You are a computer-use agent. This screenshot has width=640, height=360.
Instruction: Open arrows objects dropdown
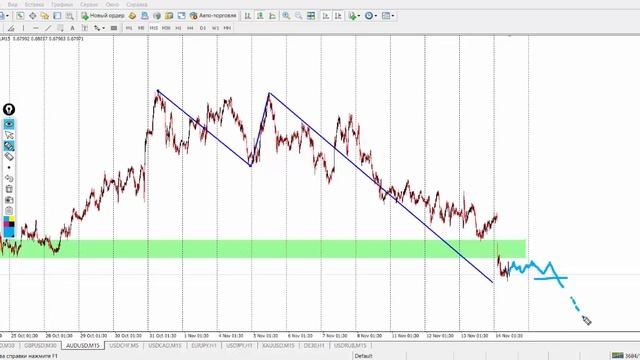99,28
